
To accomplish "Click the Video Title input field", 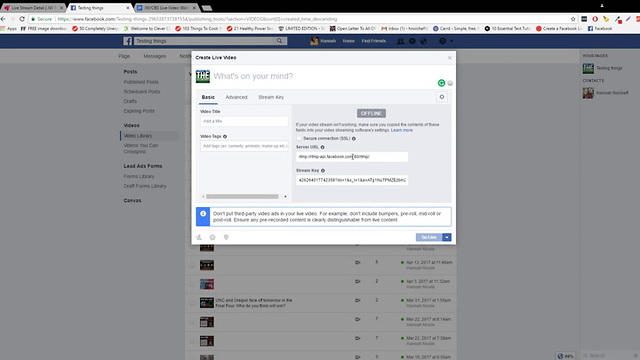I will click(x=244, y=121).
